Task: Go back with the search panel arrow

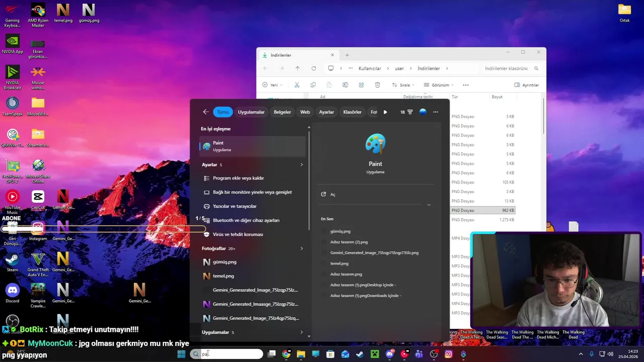Action: coord(206,112)
